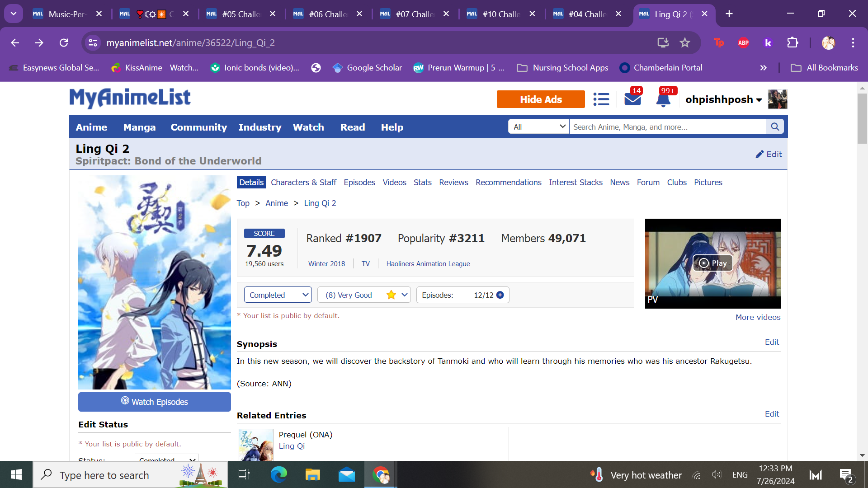868x488 pixels.
Task: Click the Hide Ads button
Action: coord(541,99)
